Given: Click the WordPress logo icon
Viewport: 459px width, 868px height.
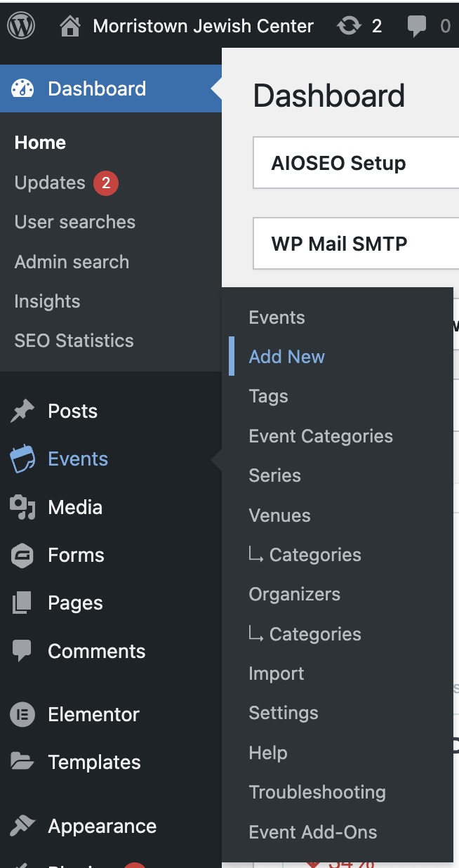Looking at the screenshot, I should point(21,26).
